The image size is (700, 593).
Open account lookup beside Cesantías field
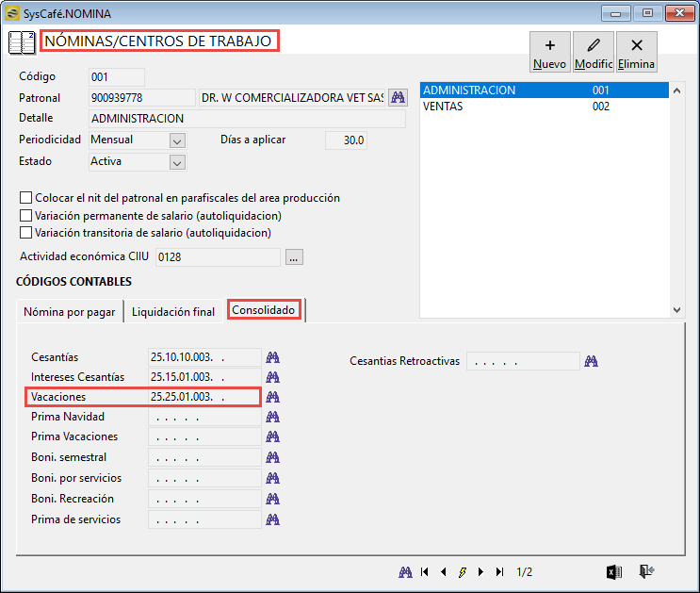273,357
